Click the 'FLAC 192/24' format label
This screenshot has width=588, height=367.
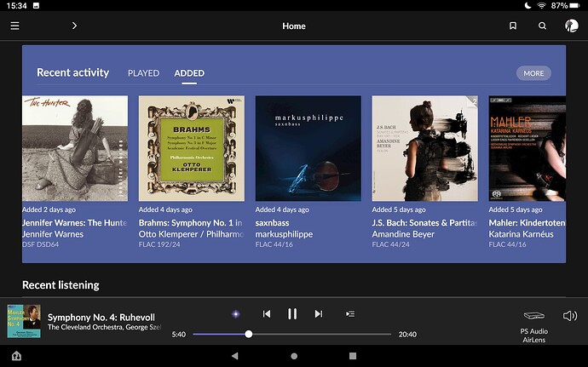(x=159, y=244)
